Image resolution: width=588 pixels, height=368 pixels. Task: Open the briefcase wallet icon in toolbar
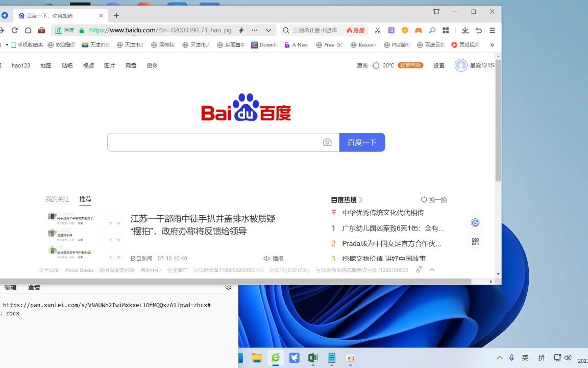(42, 31)
